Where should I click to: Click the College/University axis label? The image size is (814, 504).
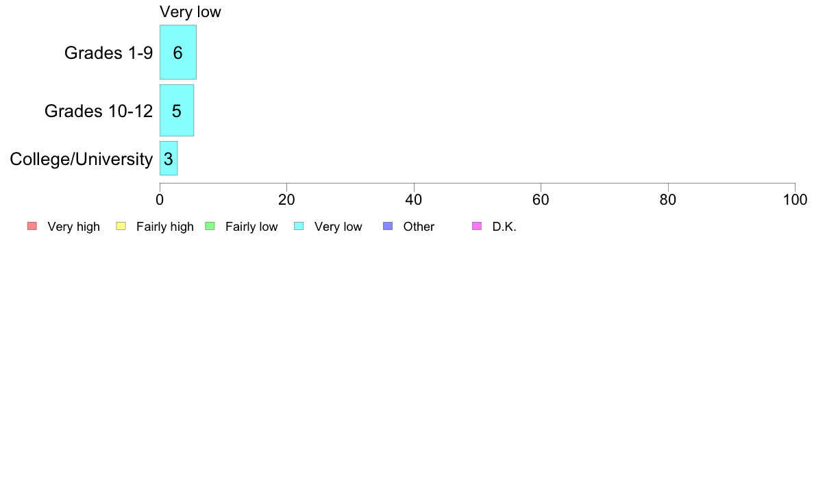(82, 159)
